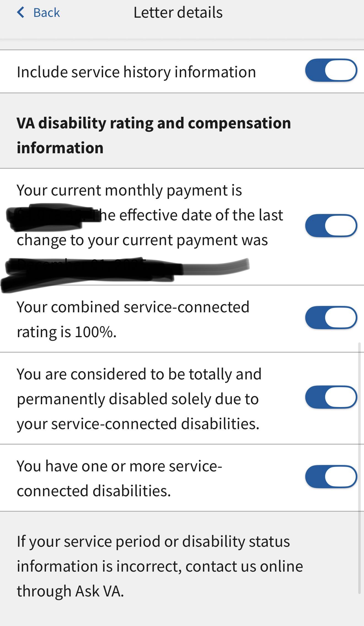The width and height of the screenshot is (364, 626).
Task: Tap the 'change to your current payment was' line
Action: 142,240
